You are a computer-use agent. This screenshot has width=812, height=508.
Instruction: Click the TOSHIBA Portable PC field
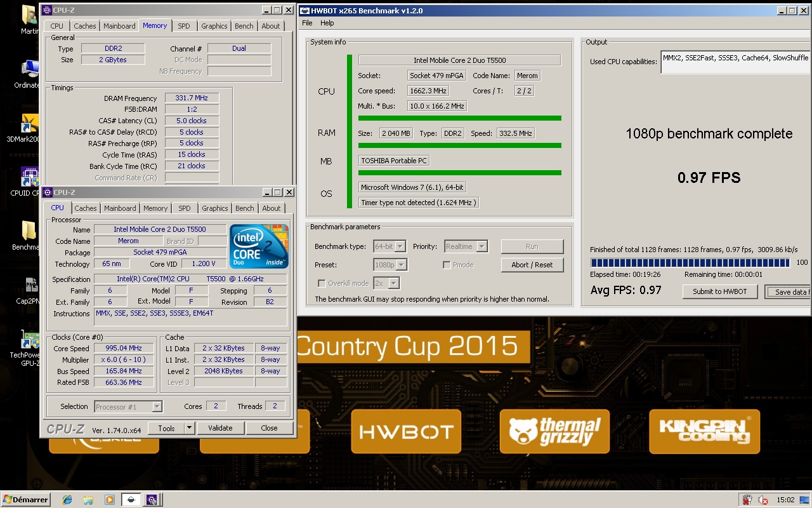[x=394, y=161]
